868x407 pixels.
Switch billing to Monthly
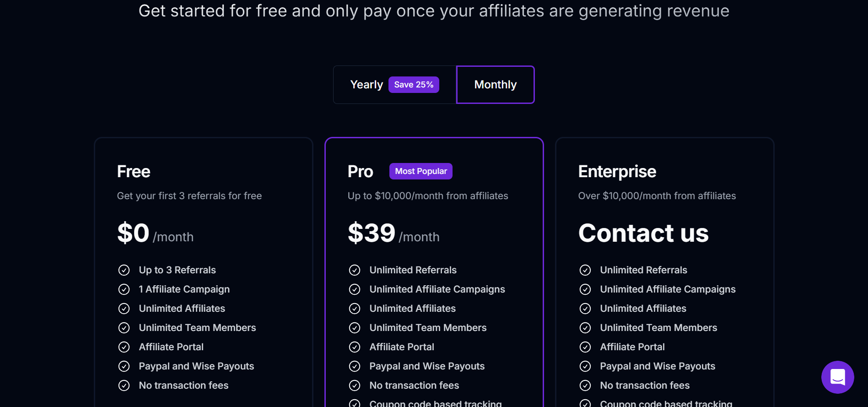pos(495,85)
